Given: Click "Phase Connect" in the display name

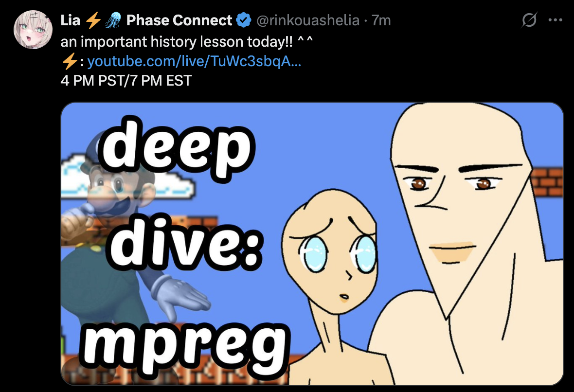Looking at the screenshot, I should click(x=179, y=20).
